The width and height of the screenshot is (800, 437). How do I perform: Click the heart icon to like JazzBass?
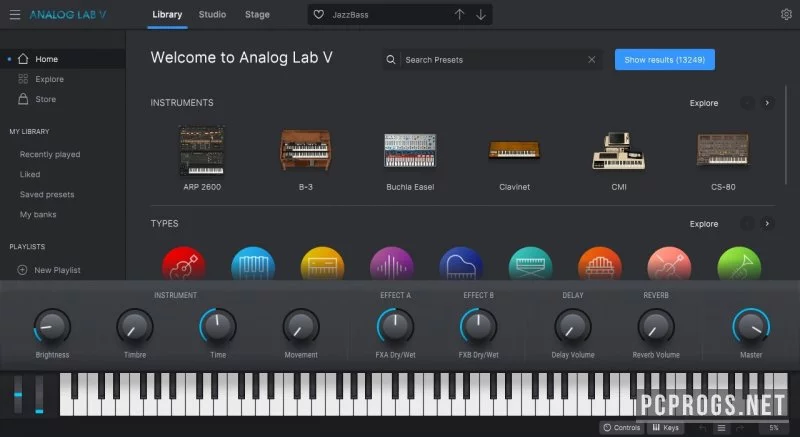[318, 15]
